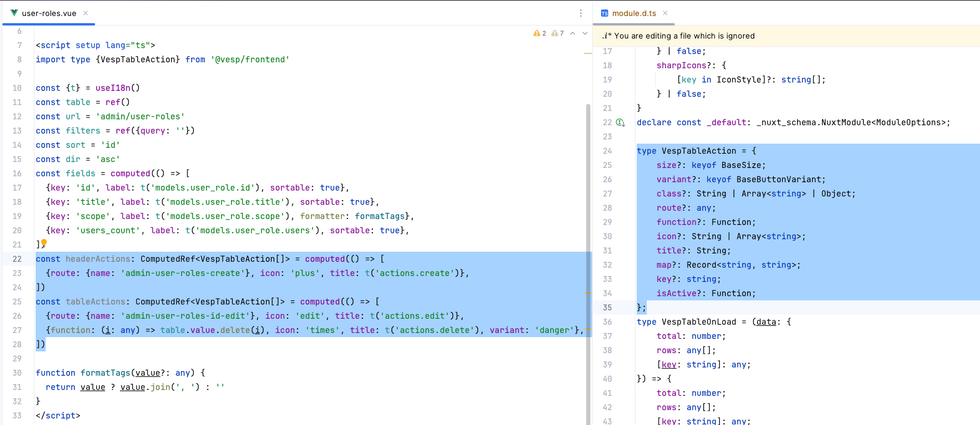
Task: Jump to next highlighted problem with down arrow
Action: 585,33
